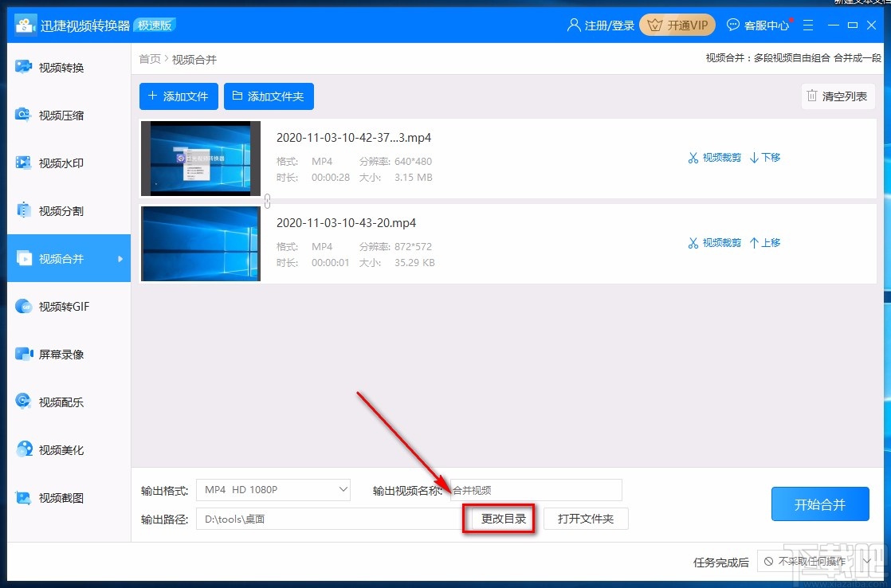
Task: Open 视频截图 from the sidebar
Action: 69,498
